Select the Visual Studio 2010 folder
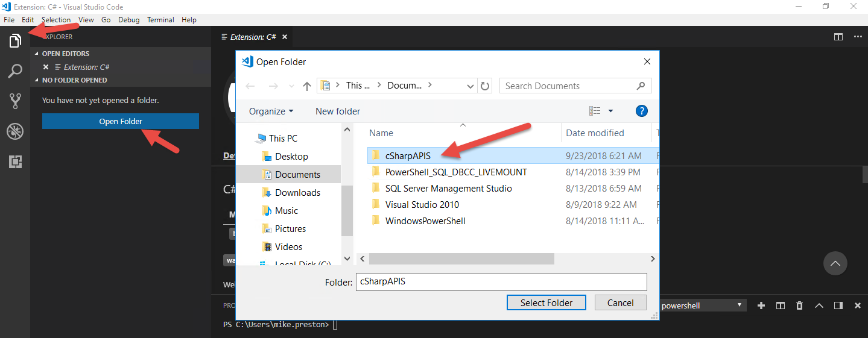Viewport: 868px width, 338px height. [422, 204]
